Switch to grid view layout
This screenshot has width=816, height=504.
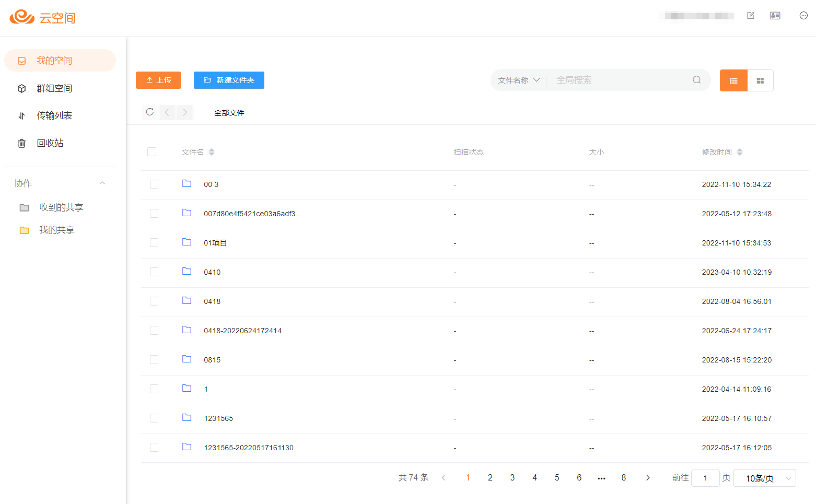[x=760, y=80]
